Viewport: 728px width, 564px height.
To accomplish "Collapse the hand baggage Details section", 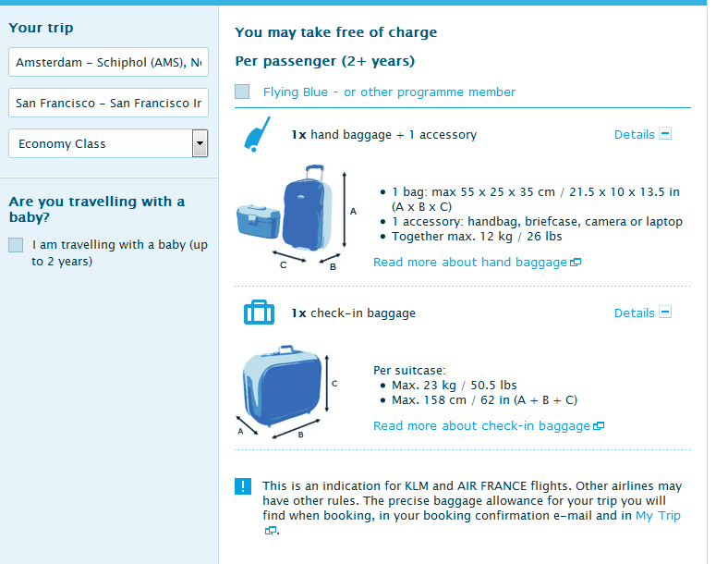I will pyautogui.click(x=665, y=134).
